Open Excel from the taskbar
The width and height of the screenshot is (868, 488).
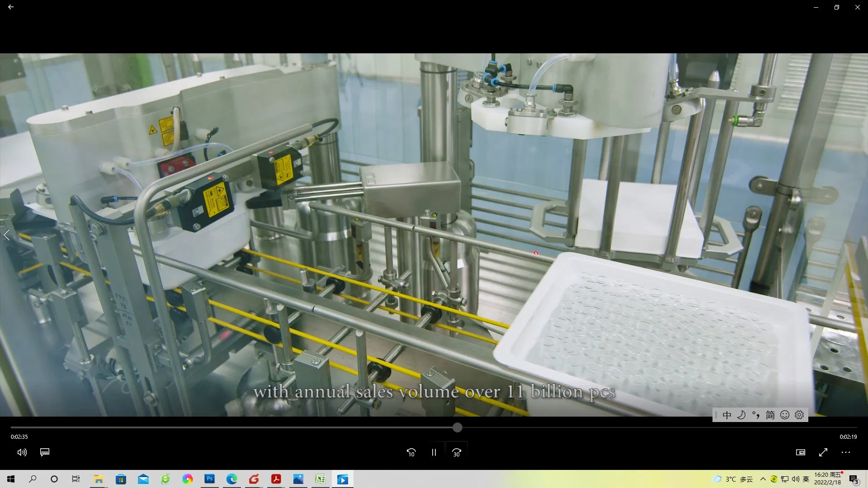point(321,479)
